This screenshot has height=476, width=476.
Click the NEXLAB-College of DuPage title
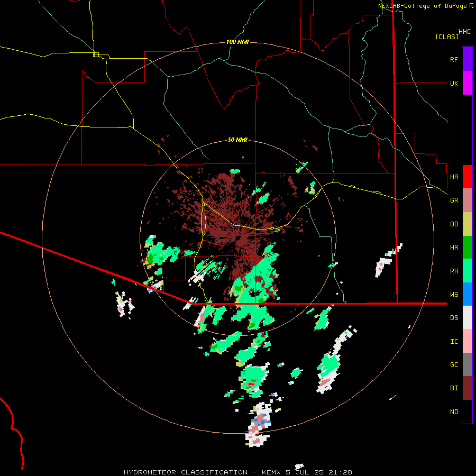tap(423, 6)
